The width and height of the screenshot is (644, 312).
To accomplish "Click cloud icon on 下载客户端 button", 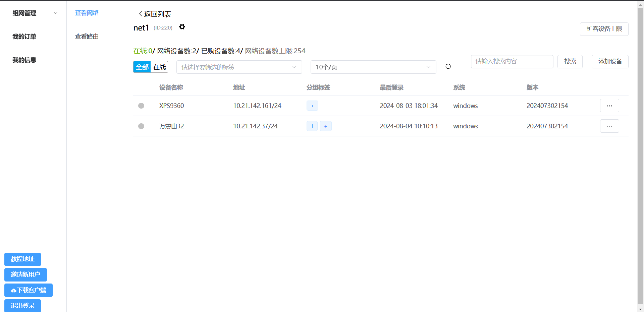I will tap(14, 291).
